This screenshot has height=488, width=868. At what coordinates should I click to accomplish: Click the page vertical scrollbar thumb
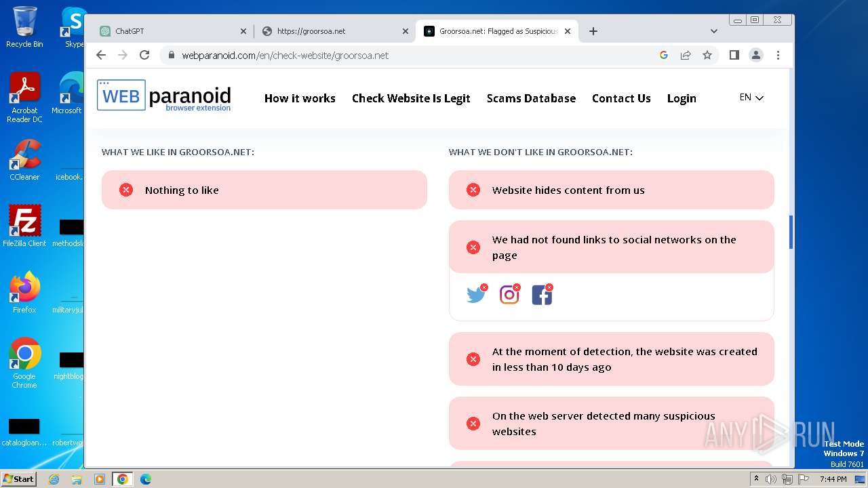coord(791,232)
